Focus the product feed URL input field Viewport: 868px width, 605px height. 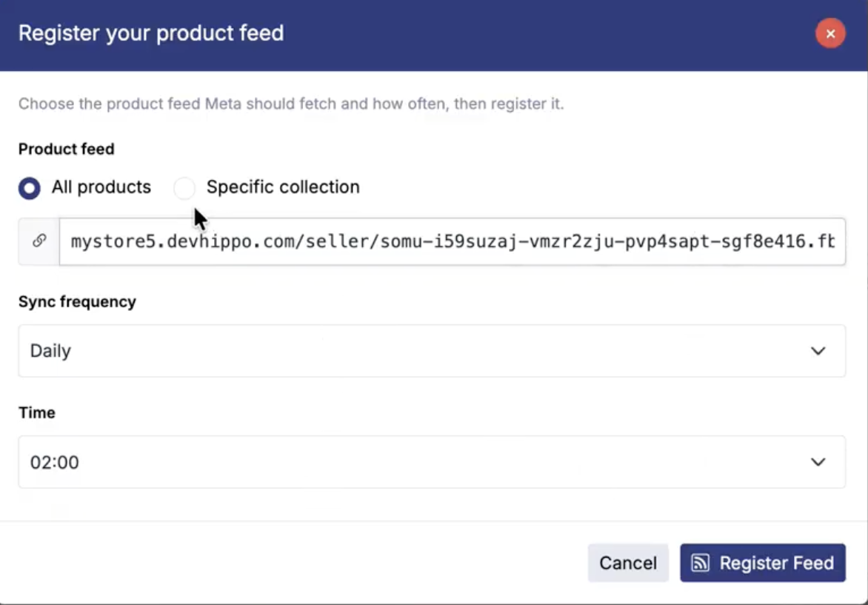pyautogui.click(x=453, y=241)
